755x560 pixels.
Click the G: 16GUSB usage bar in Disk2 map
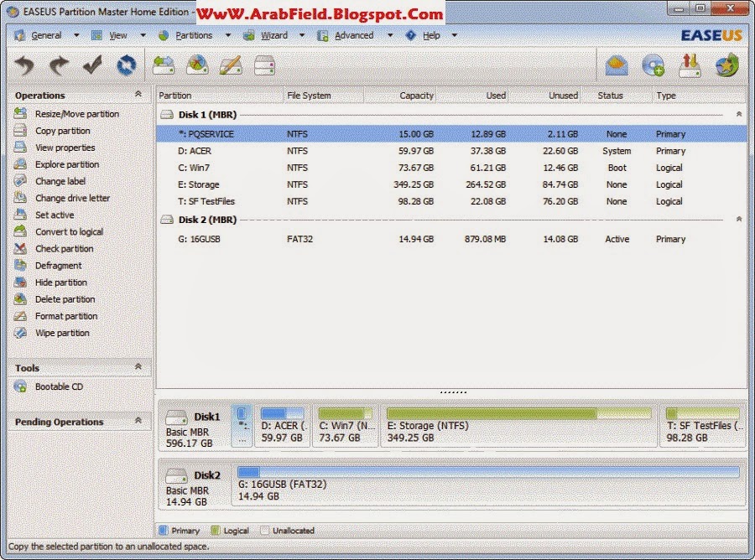[488, 472]
